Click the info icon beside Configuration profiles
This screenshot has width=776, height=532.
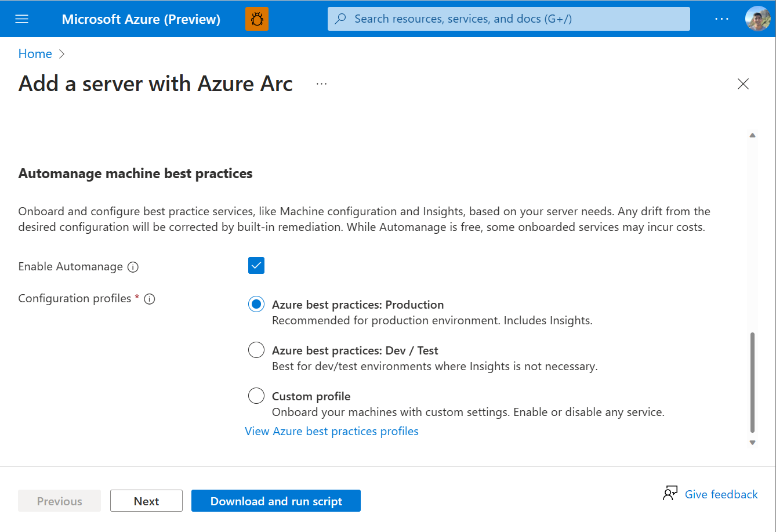click(x=149, y=299)
